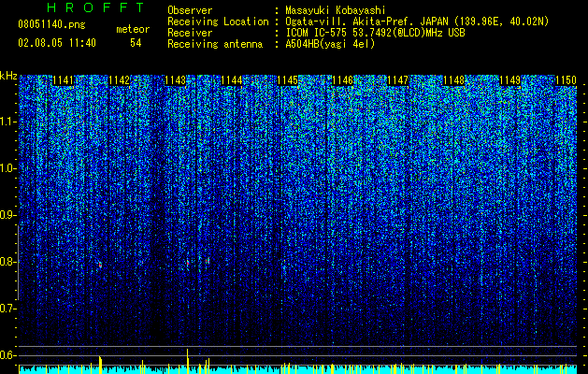Click the meteor label

[x=133, y=29]
